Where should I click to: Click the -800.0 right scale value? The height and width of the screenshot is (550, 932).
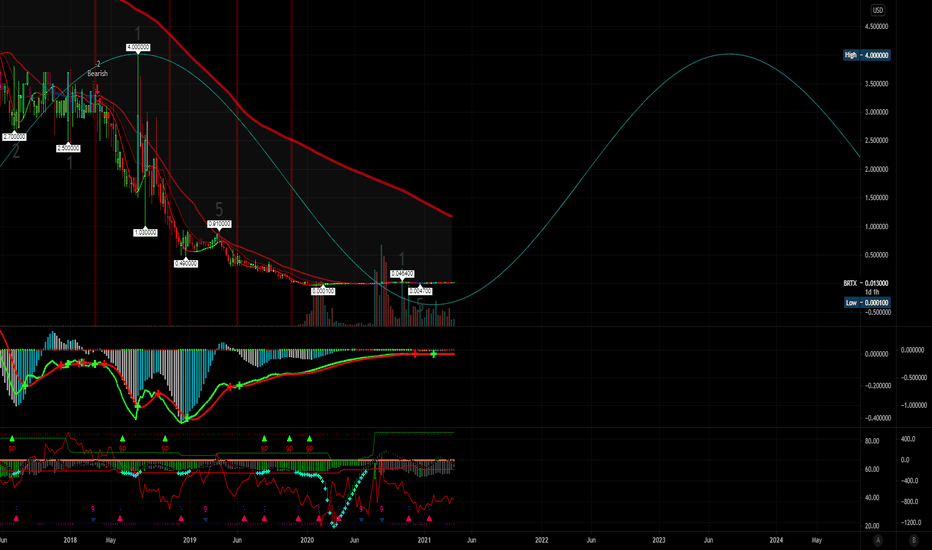pos(908,502)
